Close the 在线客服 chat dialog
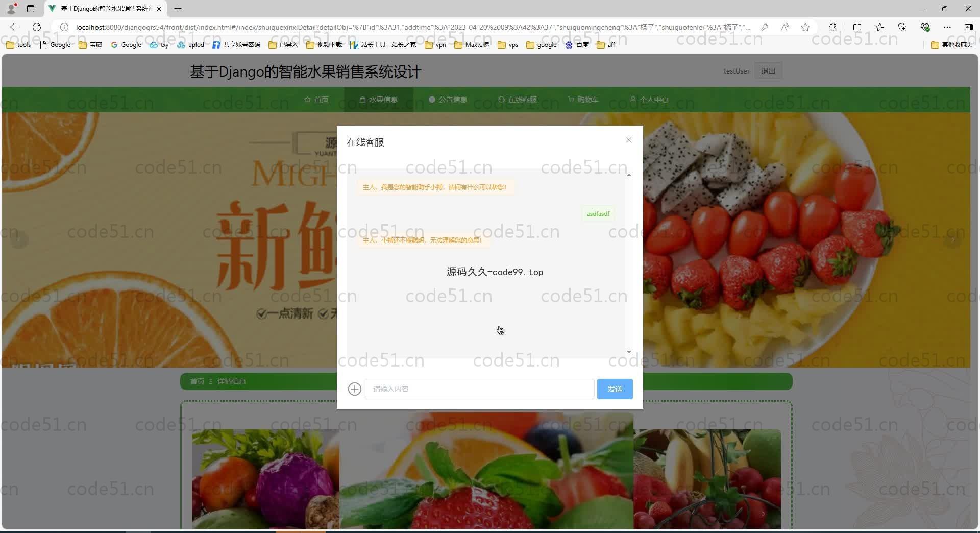980x533 pixels. tap(629, 140)
